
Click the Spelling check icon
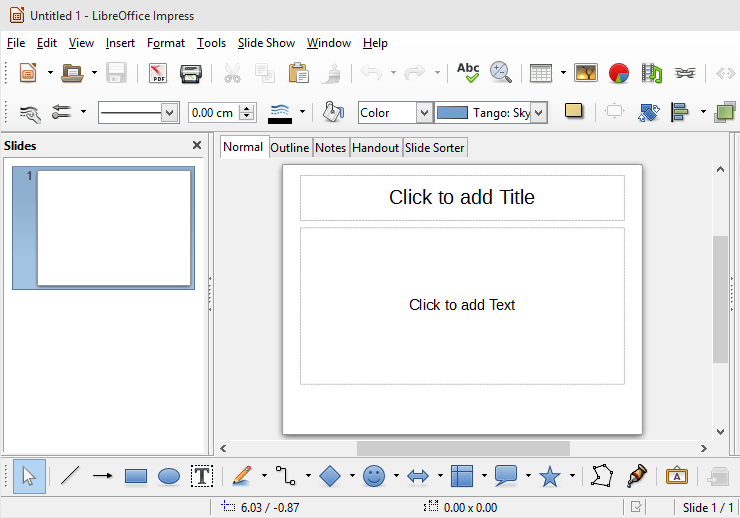(x=467, y=72)
